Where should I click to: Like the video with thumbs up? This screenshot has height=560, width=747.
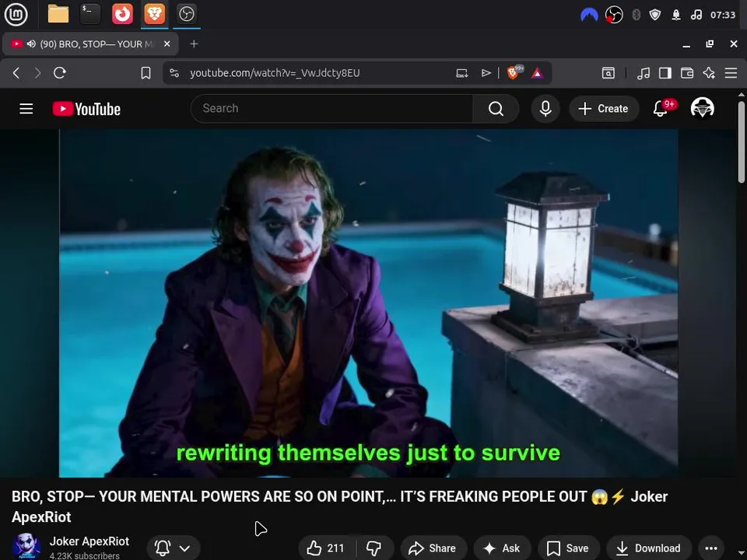click(326, 548)
